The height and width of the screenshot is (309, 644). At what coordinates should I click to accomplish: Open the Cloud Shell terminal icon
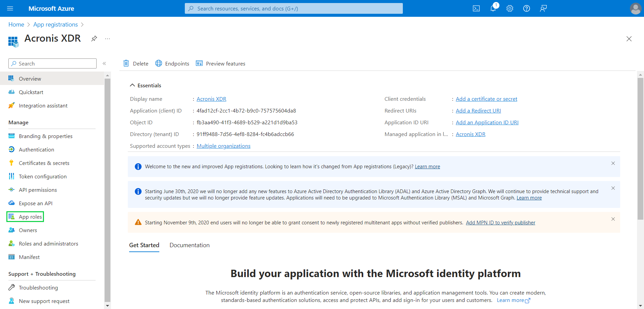click(476, 8)
